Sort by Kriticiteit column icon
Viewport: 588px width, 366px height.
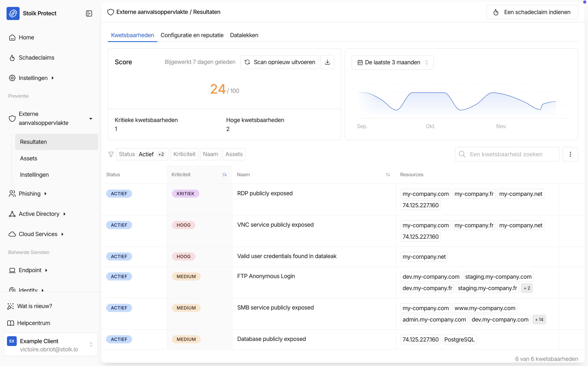(x=224, y=174)
